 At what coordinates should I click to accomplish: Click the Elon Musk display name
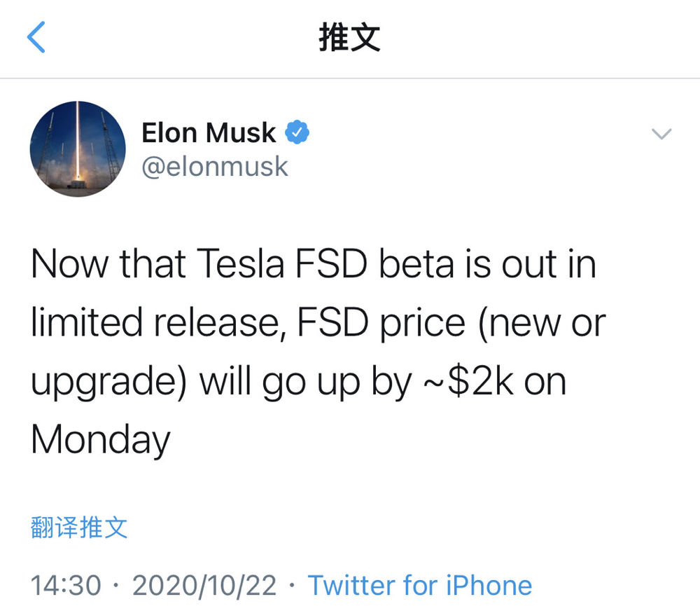click(x=209, y=132)
